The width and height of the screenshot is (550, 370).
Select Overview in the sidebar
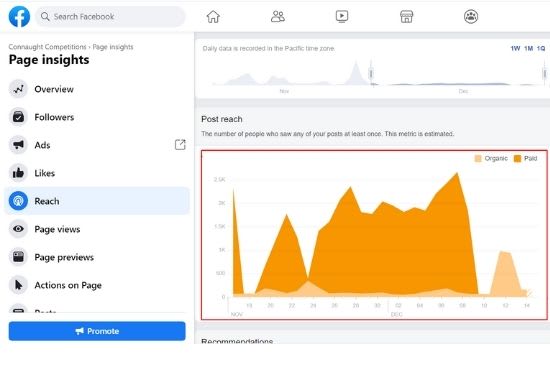97,89
